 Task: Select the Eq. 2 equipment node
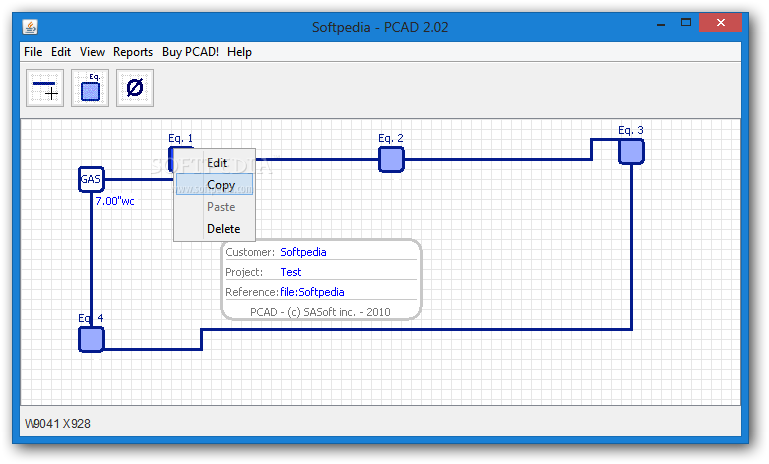point(391,159)
